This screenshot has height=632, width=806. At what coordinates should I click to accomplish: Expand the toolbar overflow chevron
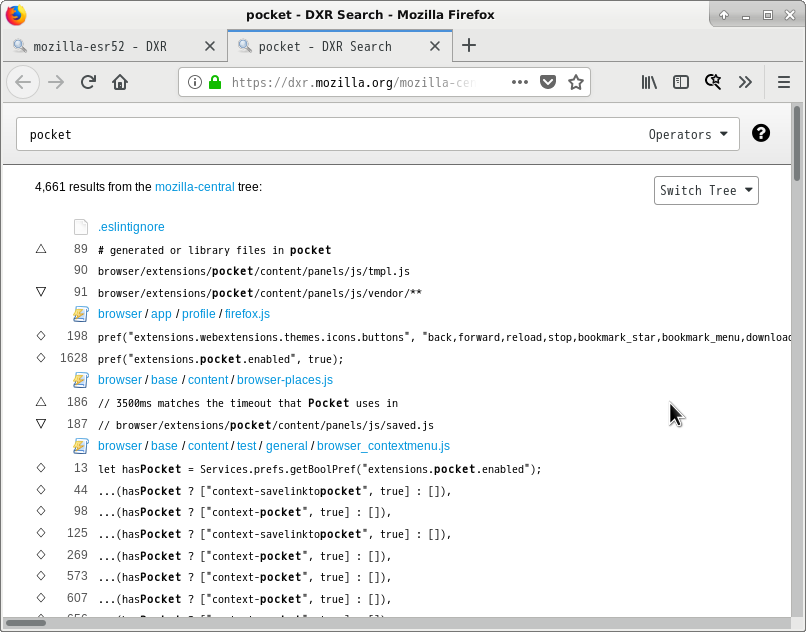tap(745, 82)
